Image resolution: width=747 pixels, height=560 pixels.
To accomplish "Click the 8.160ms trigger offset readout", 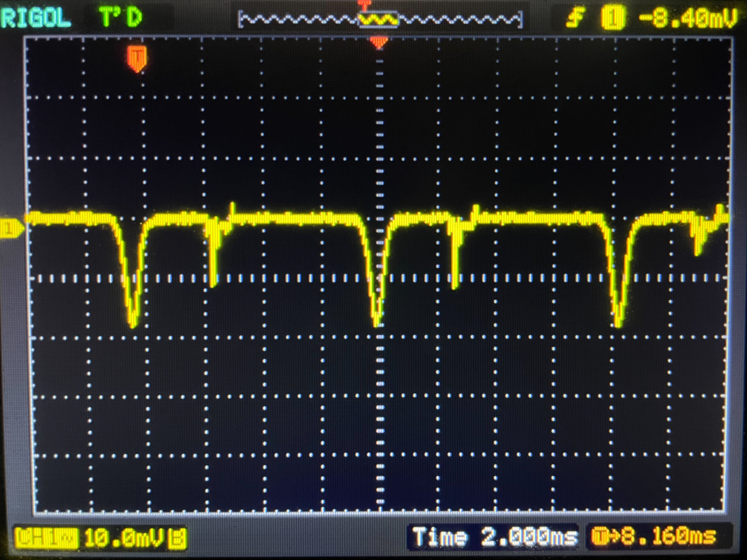I will coord(653,537).
